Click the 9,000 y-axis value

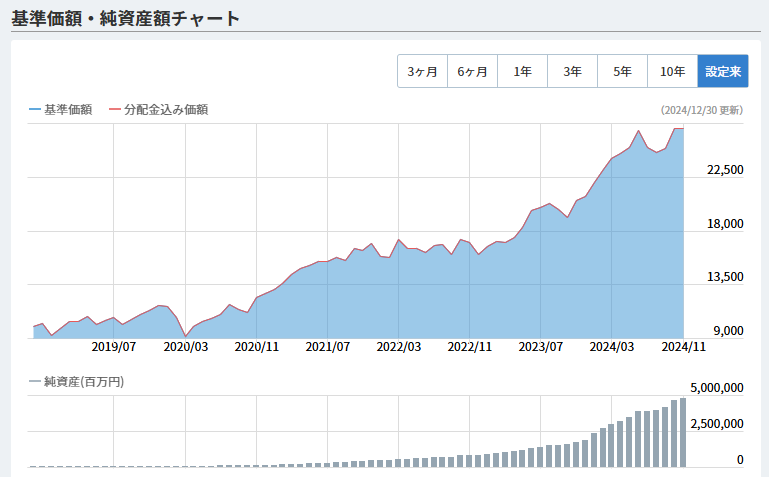728,331
